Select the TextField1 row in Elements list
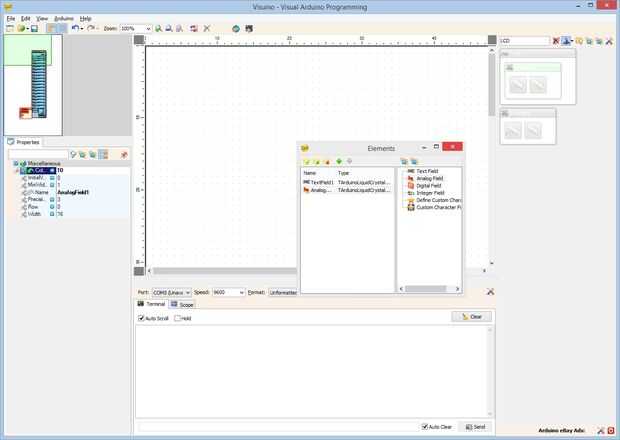 pyautogui.click(x=347, y=183)
